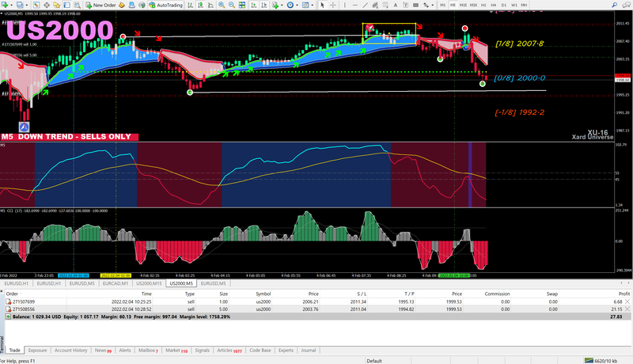Switch to EURCAD,M1 chart tab
The image size is (633, 364).
116,282
